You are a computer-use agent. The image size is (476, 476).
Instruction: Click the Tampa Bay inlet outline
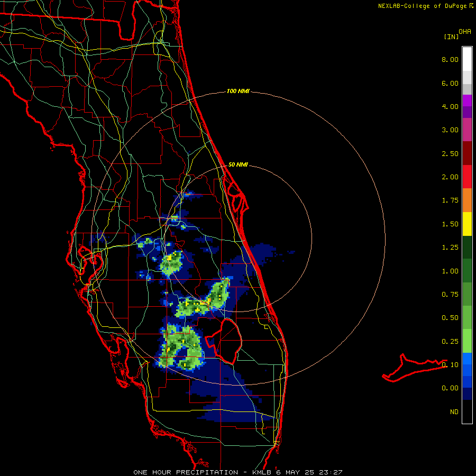[91, 266]
